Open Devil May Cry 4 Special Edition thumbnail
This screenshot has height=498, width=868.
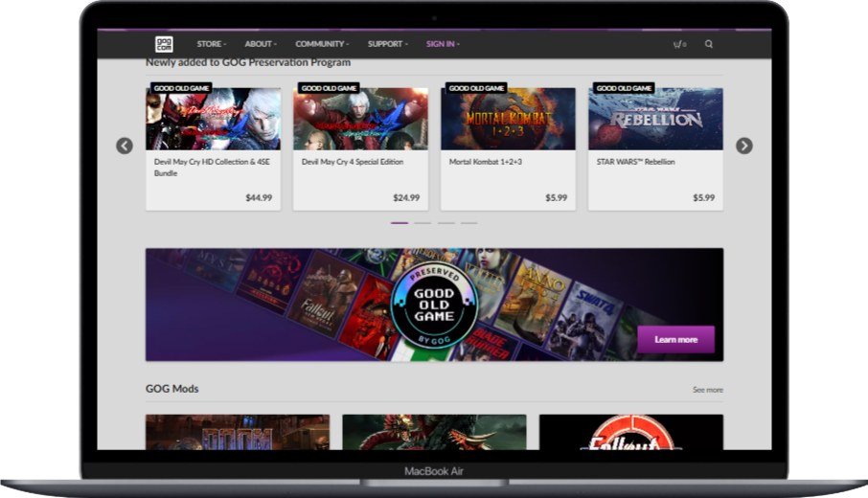pyautogui.click(x=360, y=119)
